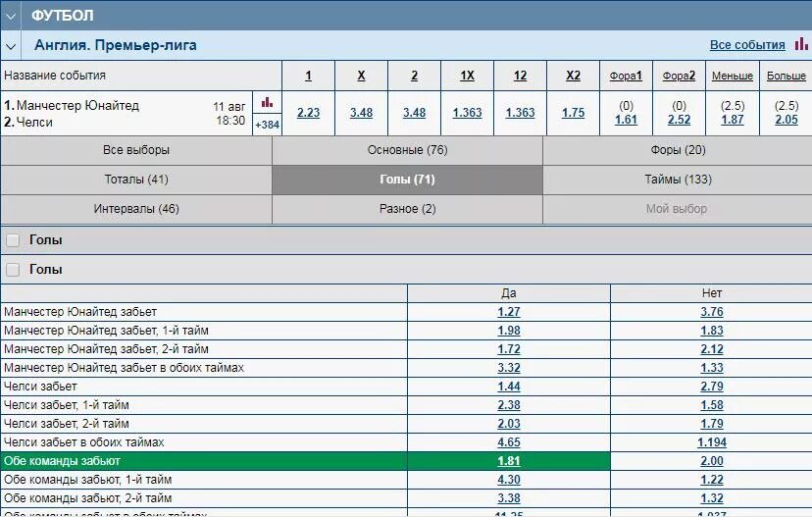Select Мой выбор tab
812x517 pixels.
678,209
